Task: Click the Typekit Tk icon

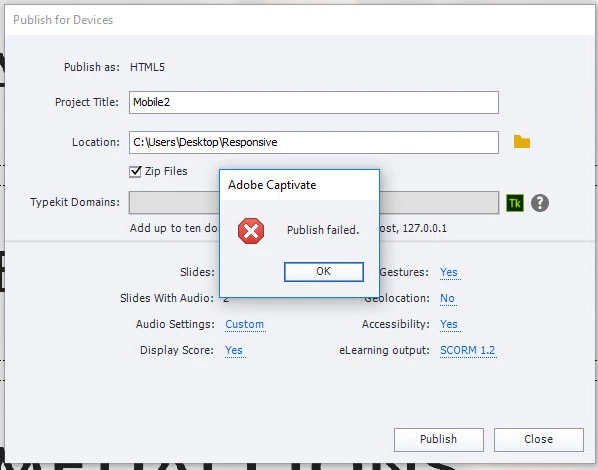Action: pos(514,203)
